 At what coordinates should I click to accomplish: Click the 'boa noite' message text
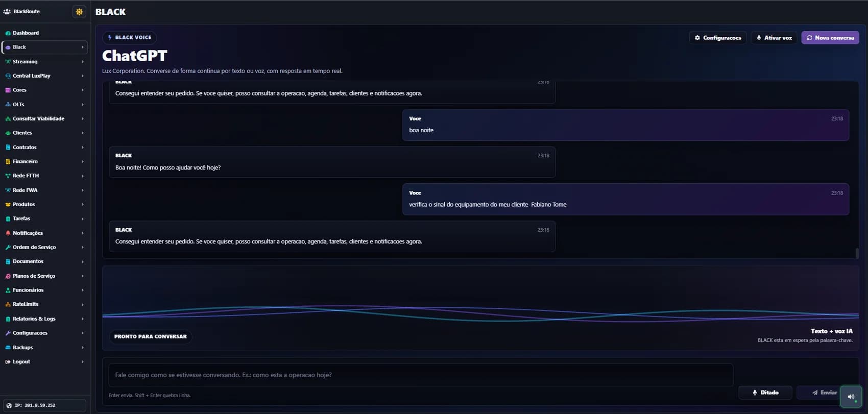pyautogui.click(x=421, y=130)
